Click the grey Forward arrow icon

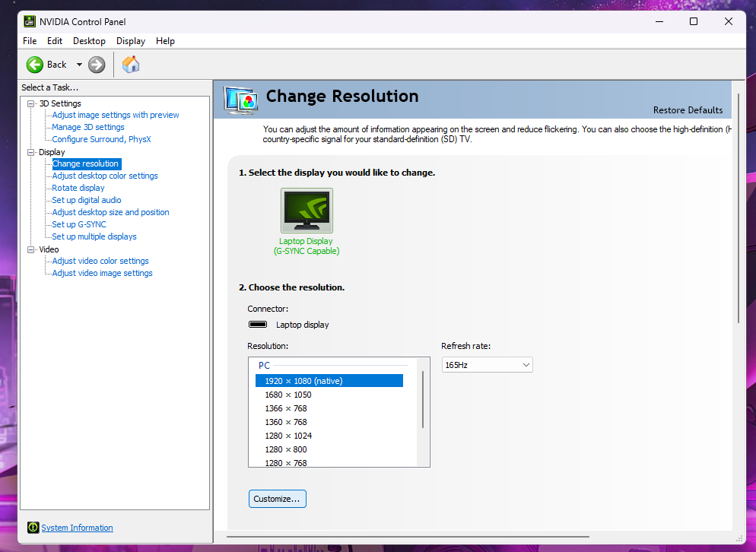click(97, 65)
